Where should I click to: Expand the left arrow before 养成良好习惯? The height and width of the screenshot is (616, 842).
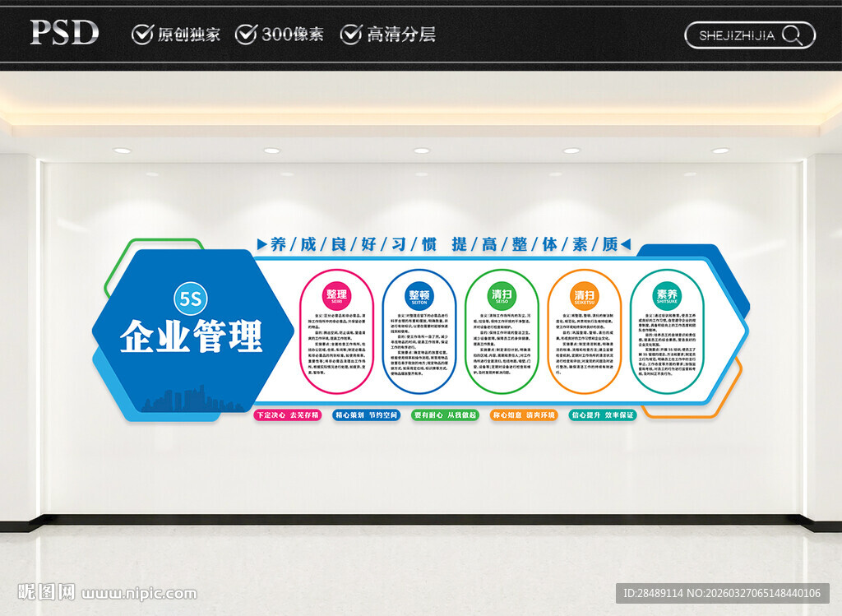point(261,242)
